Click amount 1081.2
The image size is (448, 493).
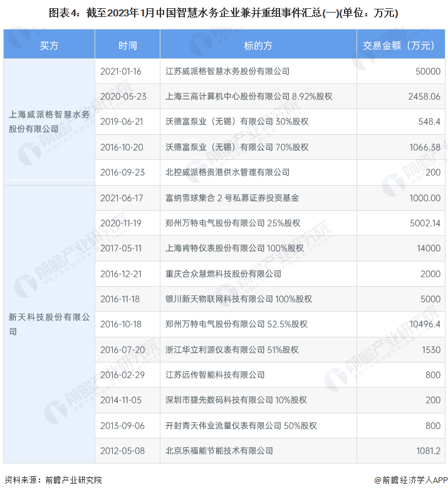coord(429,451)
